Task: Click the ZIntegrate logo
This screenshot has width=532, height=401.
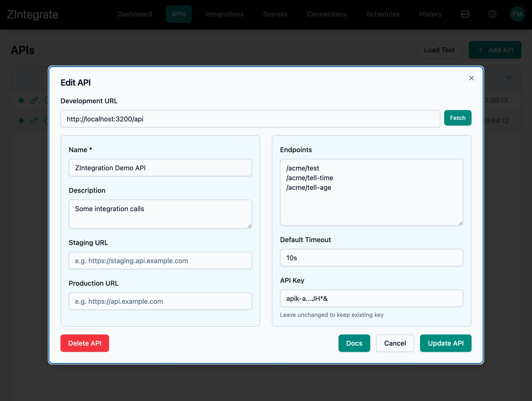Action: (33, 15)
